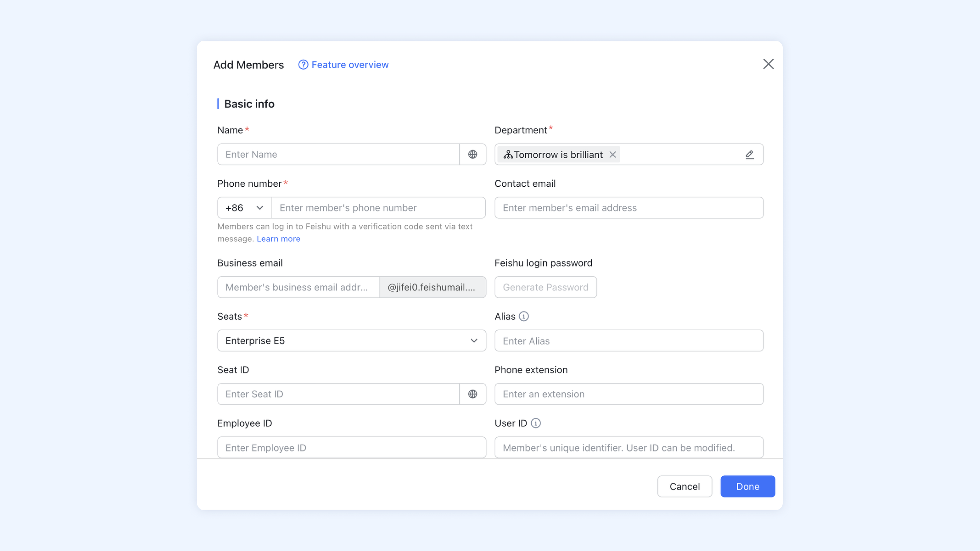Focus the Enter Name input field

coord(338,154)
